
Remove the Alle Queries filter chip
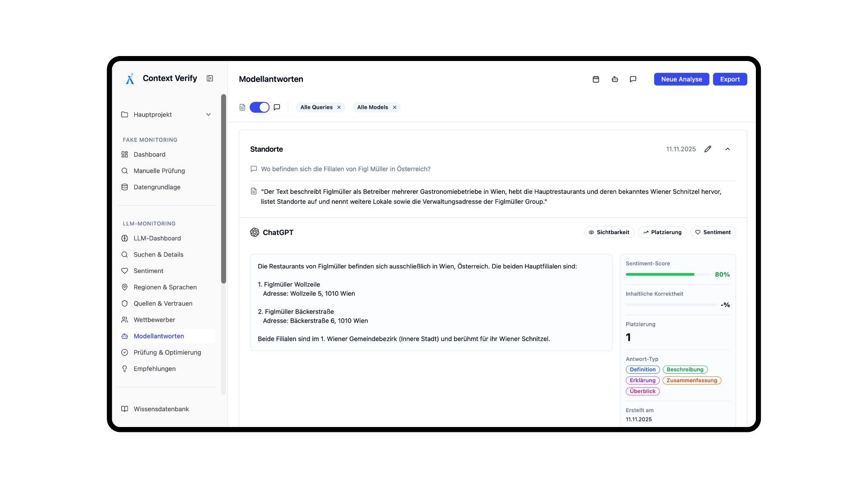(x=339, y=107)
